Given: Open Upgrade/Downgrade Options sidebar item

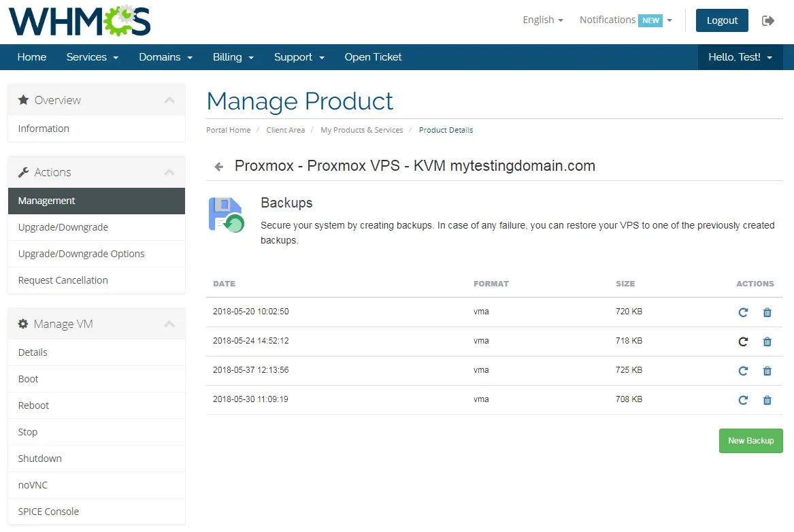Looking at the screenshot, I should coord(97,254).
